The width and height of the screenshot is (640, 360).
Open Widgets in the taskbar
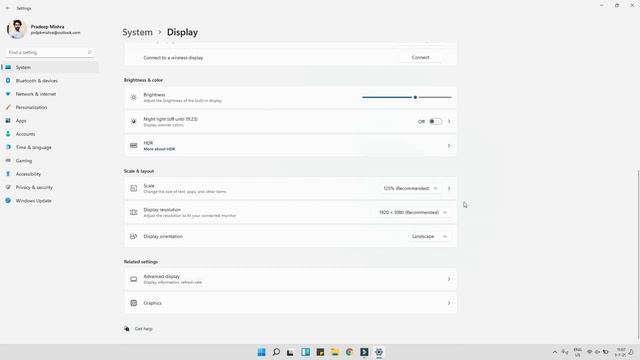(305, 352)
